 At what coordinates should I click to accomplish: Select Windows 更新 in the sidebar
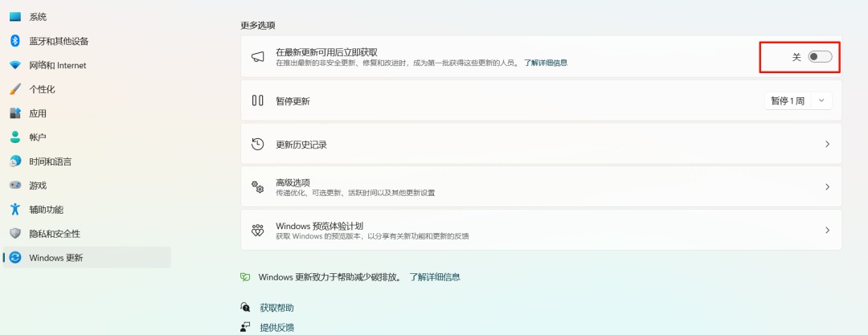(87, 258)
